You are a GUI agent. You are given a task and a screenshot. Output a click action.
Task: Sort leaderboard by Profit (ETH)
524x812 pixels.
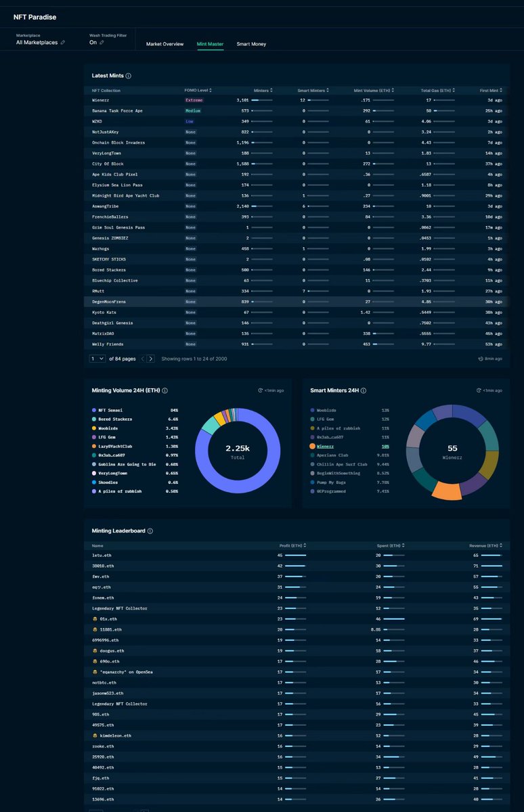click(x=292, y=545)
